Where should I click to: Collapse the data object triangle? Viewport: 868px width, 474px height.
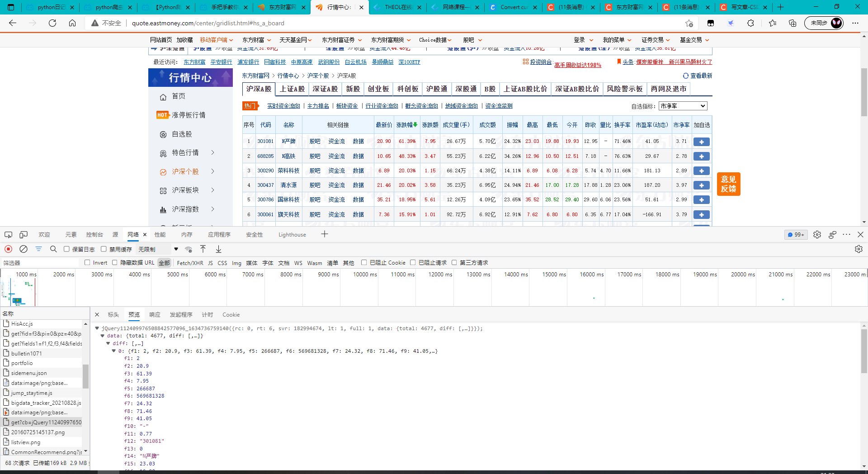pos(103,336)
